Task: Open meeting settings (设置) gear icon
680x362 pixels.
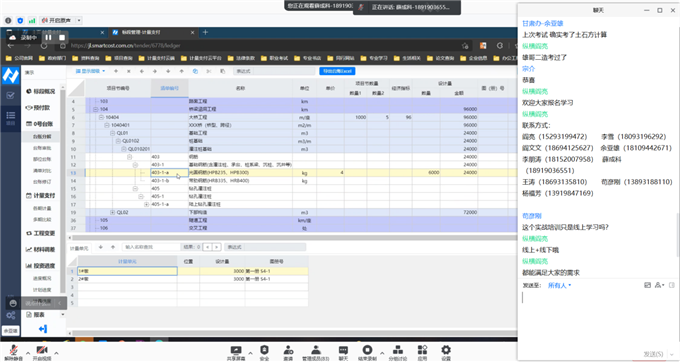Action: (446, 352)
